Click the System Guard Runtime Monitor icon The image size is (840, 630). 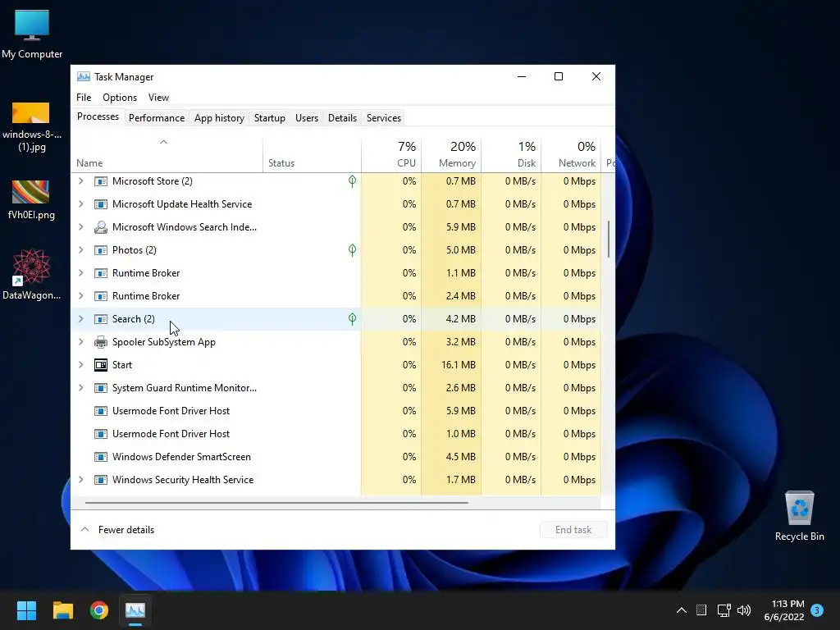pos(101,388)
